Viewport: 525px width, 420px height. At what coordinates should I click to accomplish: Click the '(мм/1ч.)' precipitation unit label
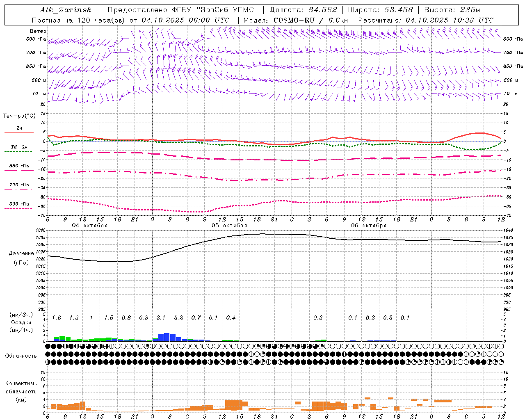point(21,330)
